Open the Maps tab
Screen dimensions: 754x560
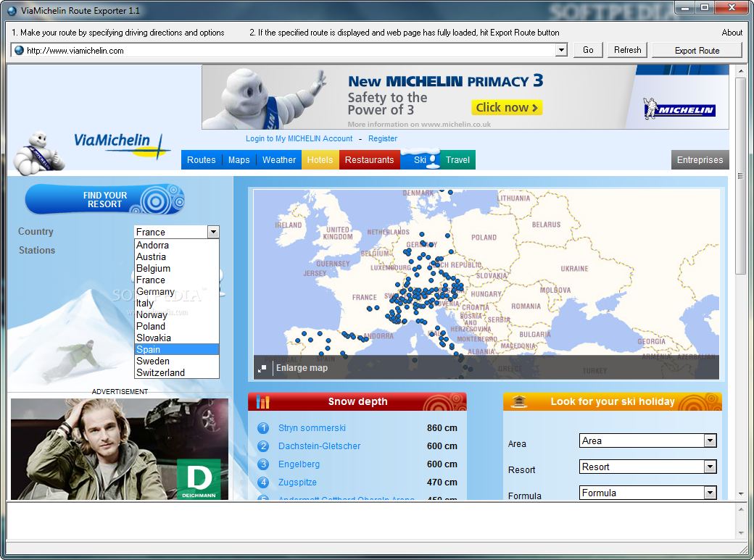pyautogui.click(x=239, y=160)
